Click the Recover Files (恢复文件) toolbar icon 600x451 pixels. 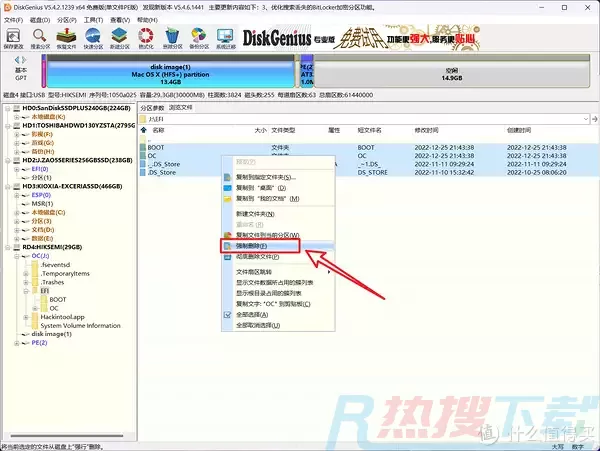coord(66,36)
